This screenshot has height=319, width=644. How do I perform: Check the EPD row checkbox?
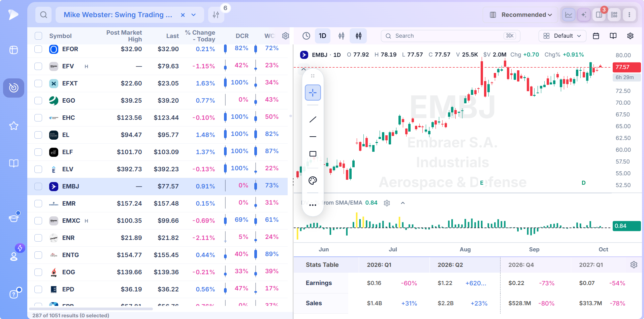pyautogui.click(x=38, y=289)
